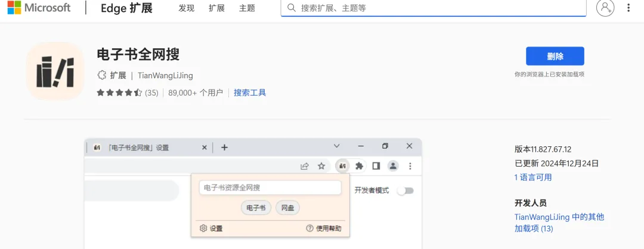This screenshot has height=249, width=644.
Task: Click the 89,000+ 个用户 text
Action: 195,93
